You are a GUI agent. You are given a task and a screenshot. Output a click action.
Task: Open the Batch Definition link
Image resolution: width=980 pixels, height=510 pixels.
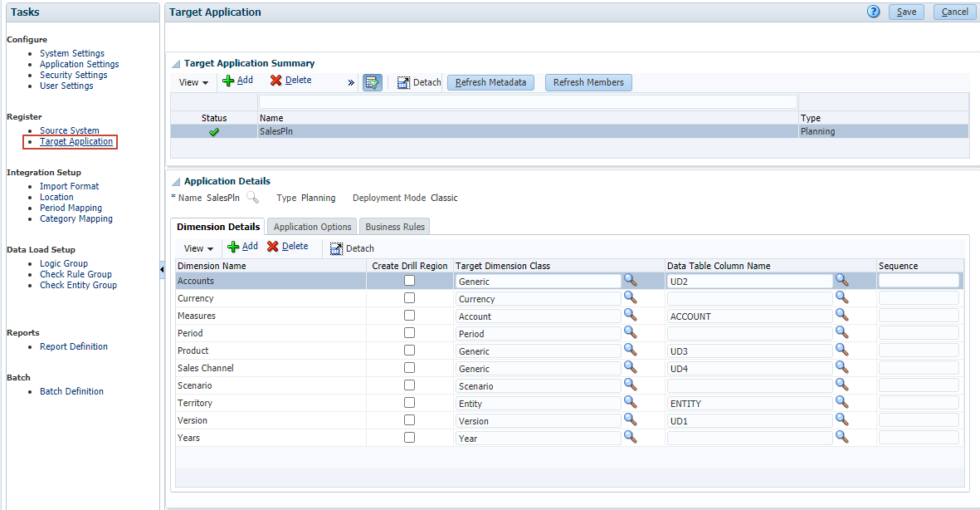72,391
